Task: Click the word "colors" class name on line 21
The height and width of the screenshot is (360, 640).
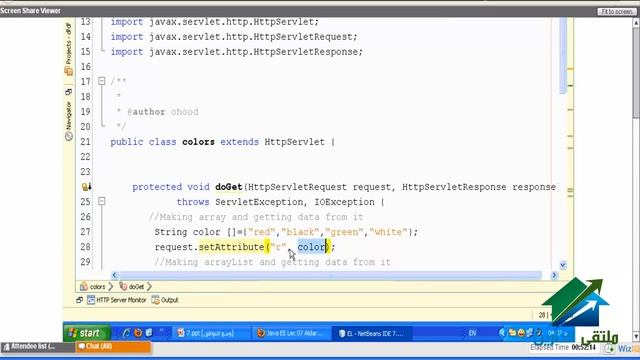Action: [x=198, y=142]
